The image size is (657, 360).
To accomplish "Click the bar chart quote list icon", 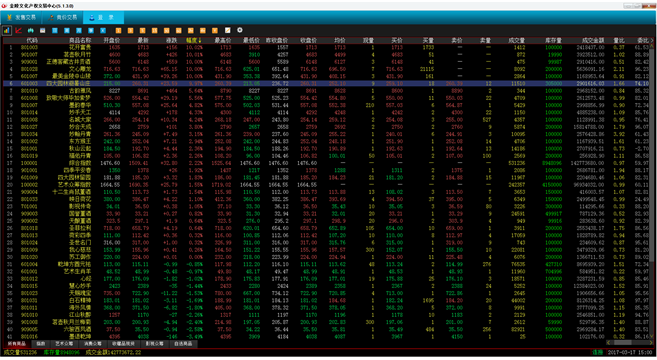I will (7, 30).
